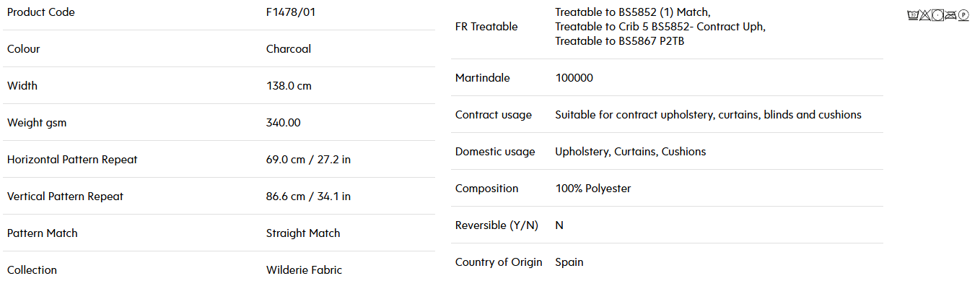Screen dimensions: 980x289
Task: Click the Contract usage description text
Action: [x=709, y=115]
